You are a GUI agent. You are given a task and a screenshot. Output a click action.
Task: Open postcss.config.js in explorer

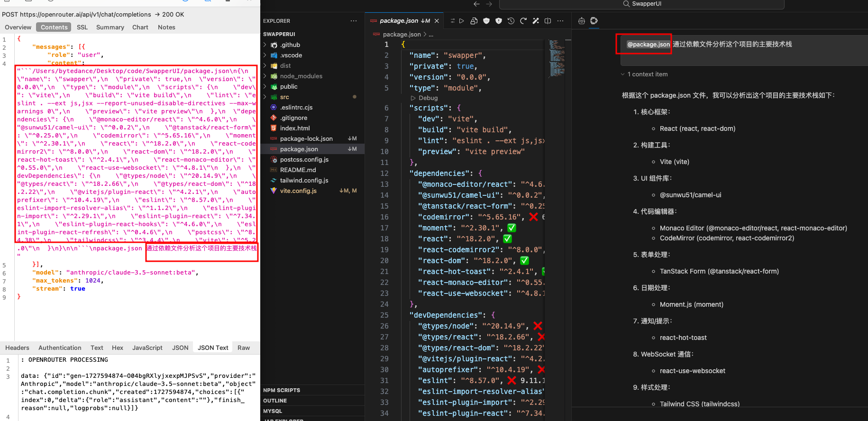[x=304, y=159]
